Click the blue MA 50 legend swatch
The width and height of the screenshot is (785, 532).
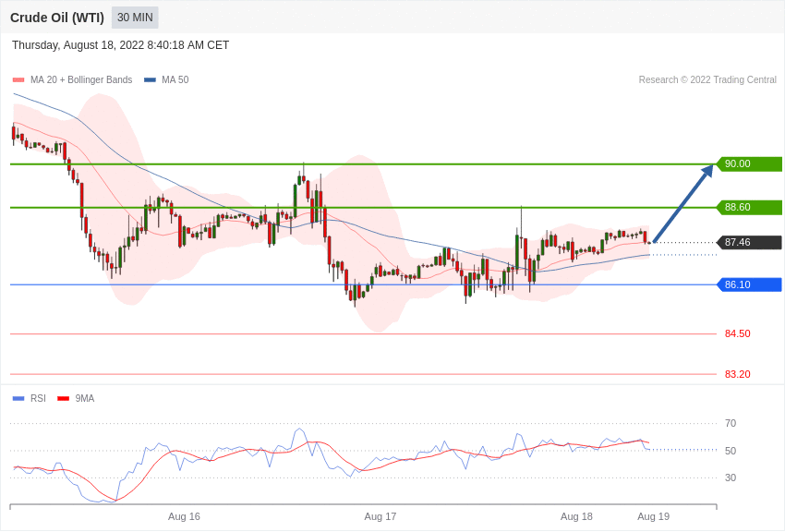[x=150, y=80]
